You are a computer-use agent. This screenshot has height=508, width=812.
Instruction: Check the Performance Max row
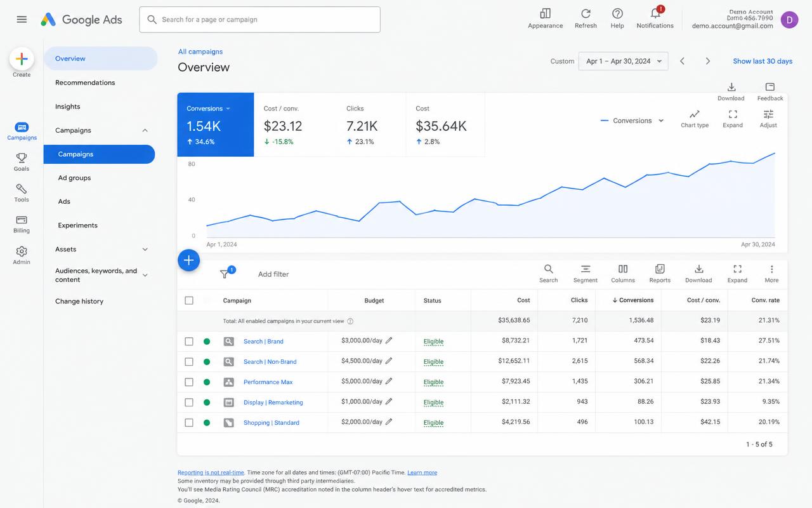[x=189, y=382]
